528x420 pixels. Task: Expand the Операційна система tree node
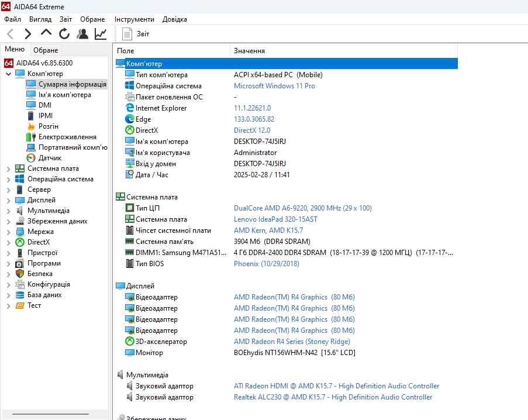pos(8,179)
